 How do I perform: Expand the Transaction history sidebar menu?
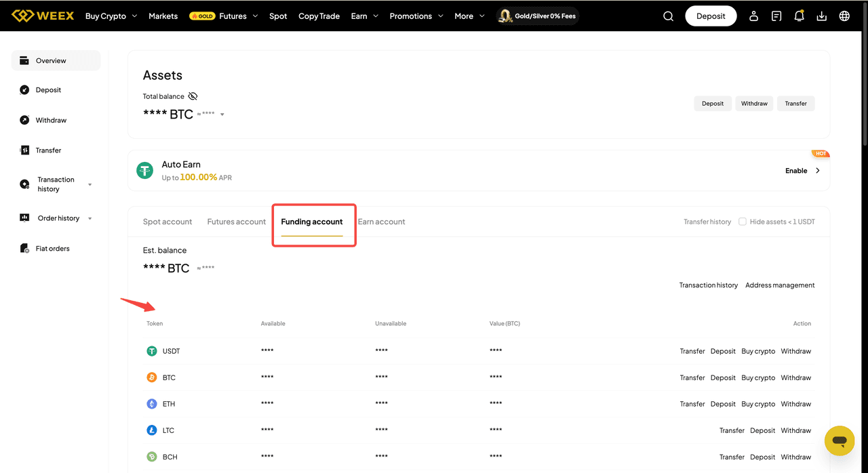pos(90,184)
